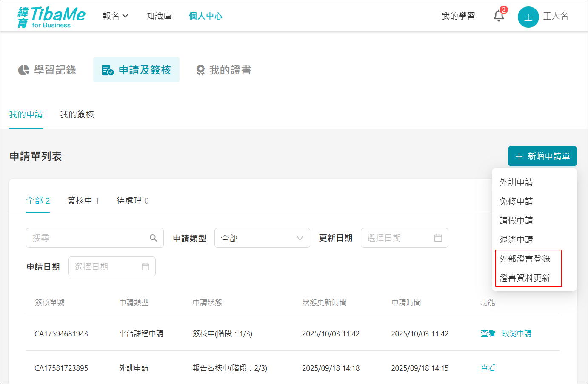Choose 證書資料更新 menu option
The height and width of the screenshot is (384, 588).
click(525, 278)
